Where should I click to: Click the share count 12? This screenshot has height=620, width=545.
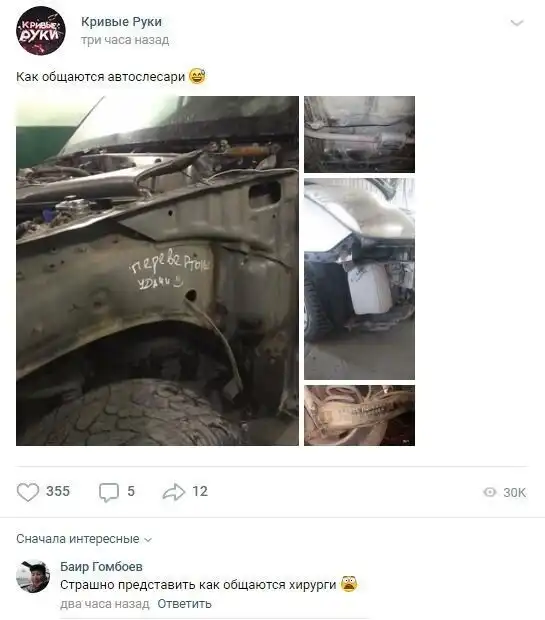pos(200,491)
